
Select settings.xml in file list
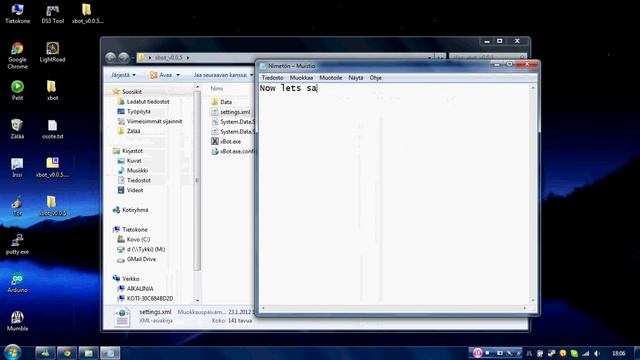(x=231, y=112)
